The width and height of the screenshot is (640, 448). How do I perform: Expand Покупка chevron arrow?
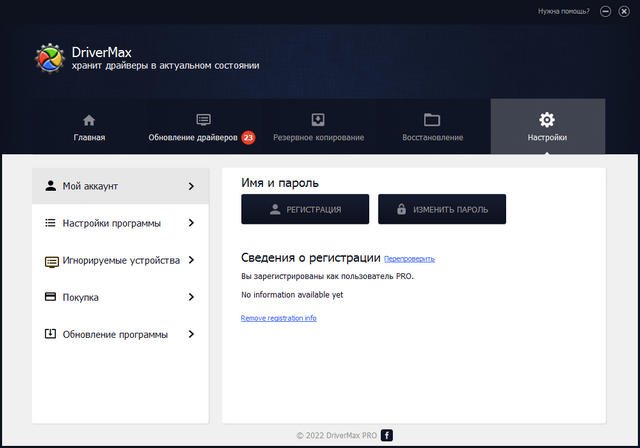click(191, 297)
